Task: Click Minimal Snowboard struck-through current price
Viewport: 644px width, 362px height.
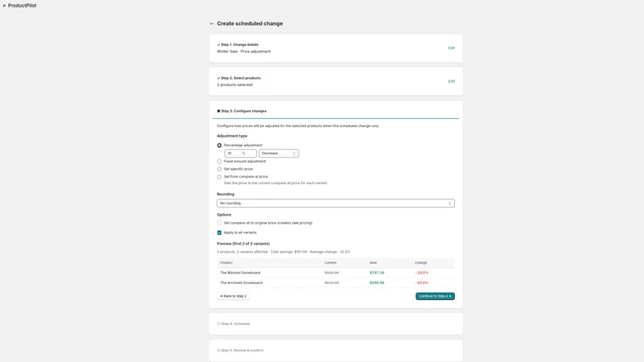Action: (332, 273)
